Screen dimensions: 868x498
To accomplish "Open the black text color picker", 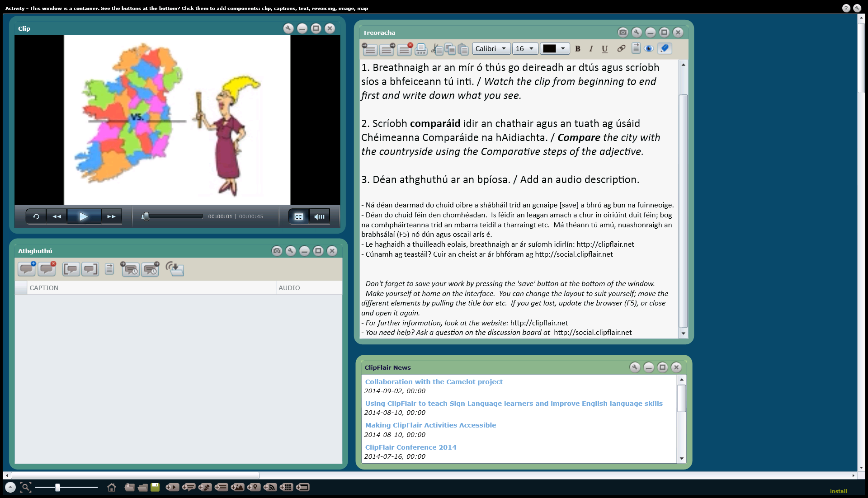I will [555, 48].
